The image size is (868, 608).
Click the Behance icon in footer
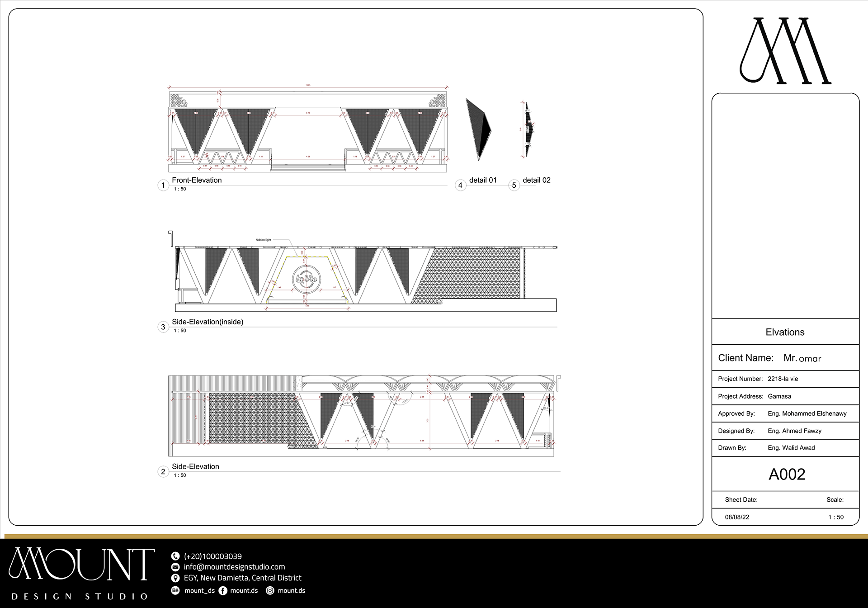[175, 590]
